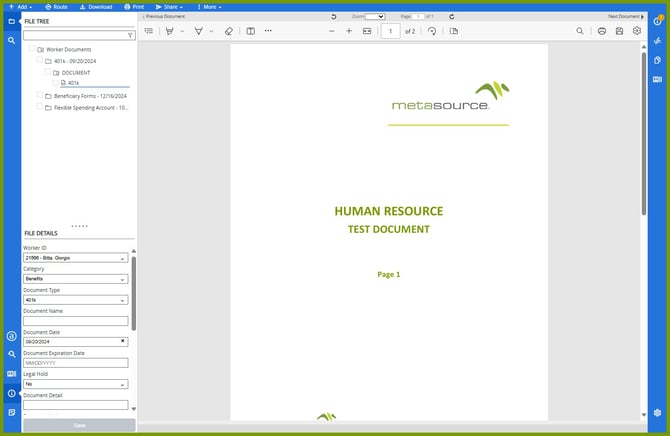Open the Worker ID dropdown

coord(76,258)
